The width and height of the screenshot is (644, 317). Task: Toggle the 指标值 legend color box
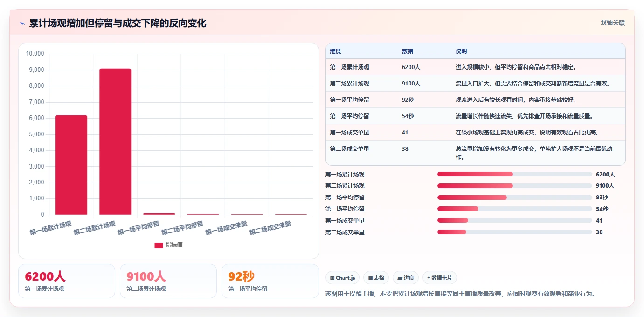tap(159, 245)
